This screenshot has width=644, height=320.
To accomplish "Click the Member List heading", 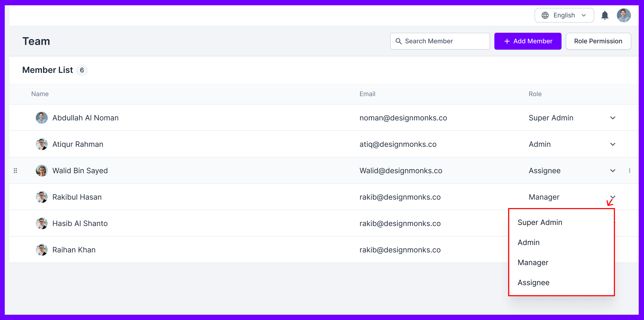I will pos(48,70).
